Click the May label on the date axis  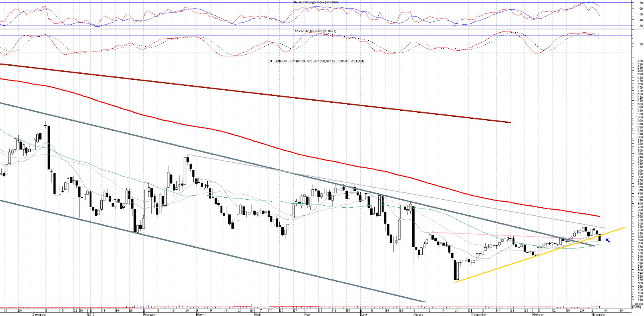(x=308, y=314)
